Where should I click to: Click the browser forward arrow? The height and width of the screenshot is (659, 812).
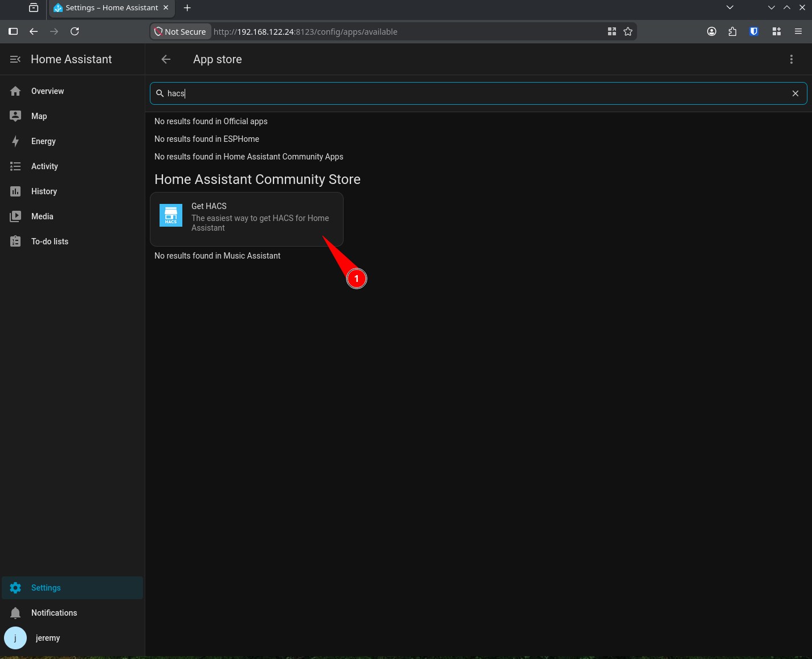pos(54,31)
